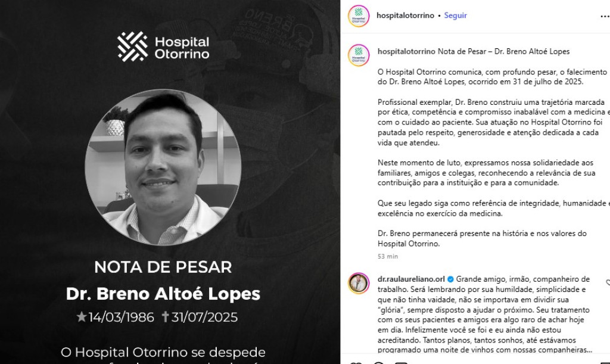Click the Hospital Otorrino logo symbol in the image

[x=133, y=46]
